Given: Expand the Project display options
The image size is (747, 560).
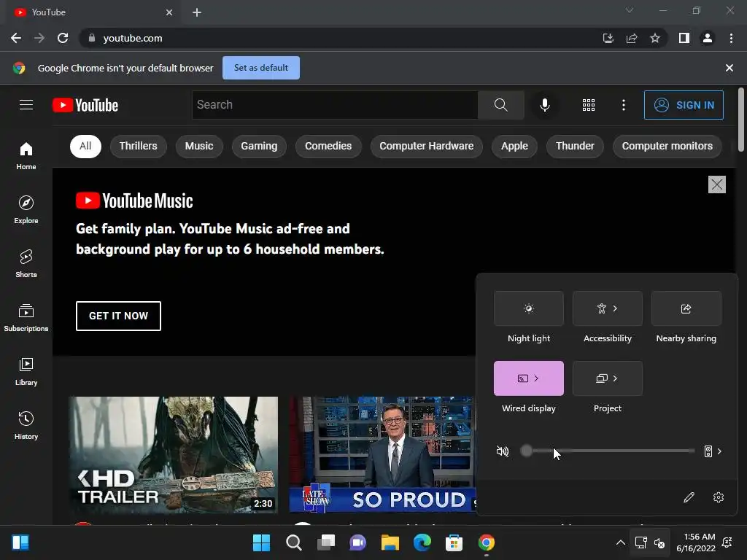Looking at the screenshot, I should 615,378.
